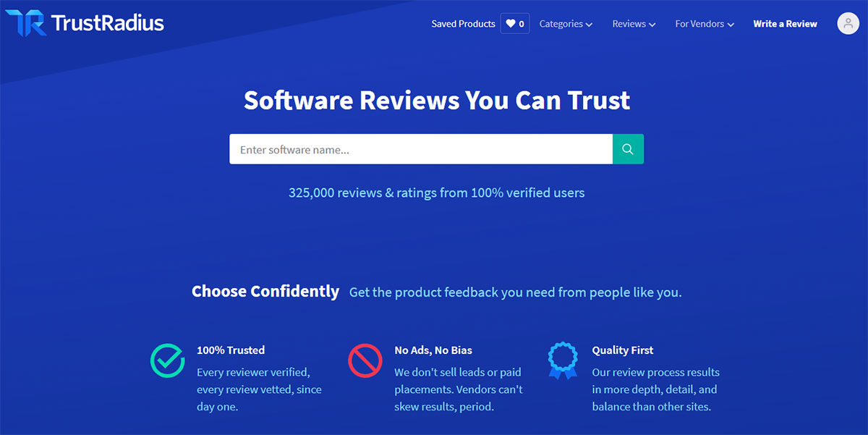The width and height of the screenshot is (868, 435).
Task: Click the Software Reviews You Can Trust heading
Action: coord(437,100)
